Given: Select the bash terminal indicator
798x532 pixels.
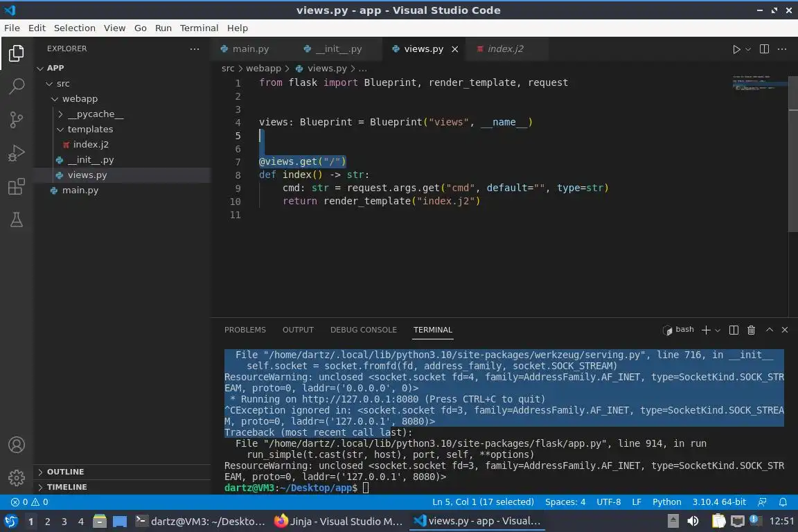Looking at the screenshot, I should tap(678, 330).
